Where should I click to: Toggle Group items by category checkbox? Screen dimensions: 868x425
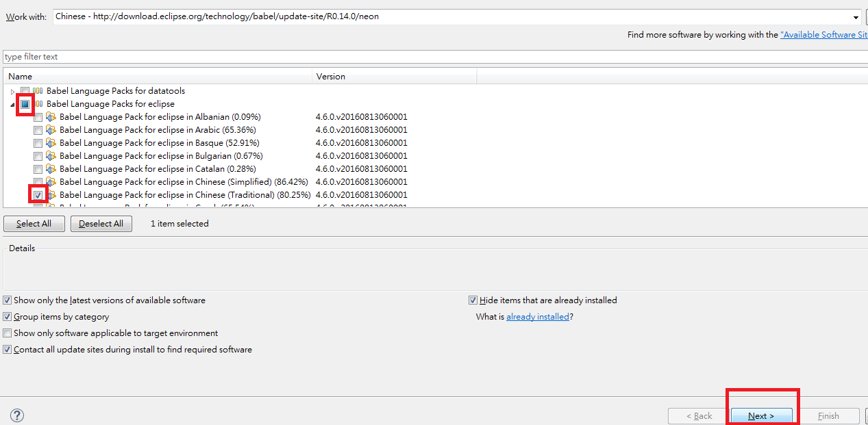pyautogui.click(x=8, y=317)
